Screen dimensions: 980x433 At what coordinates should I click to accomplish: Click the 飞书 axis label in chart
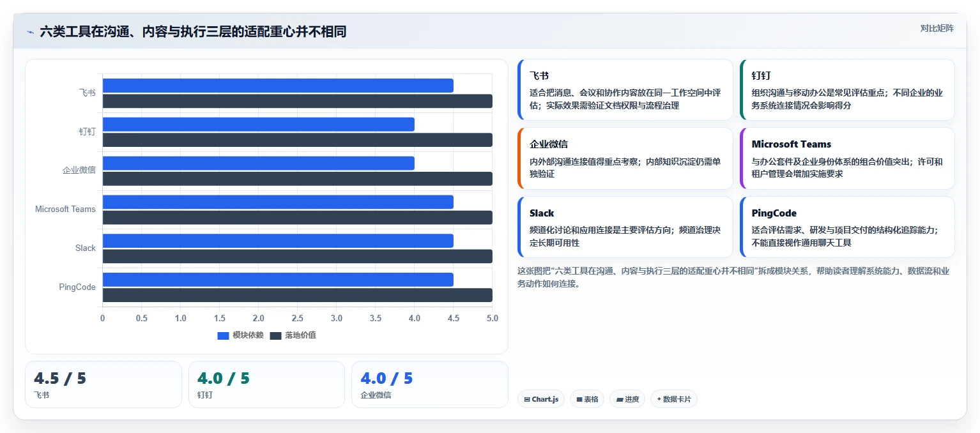click(88, 93)
